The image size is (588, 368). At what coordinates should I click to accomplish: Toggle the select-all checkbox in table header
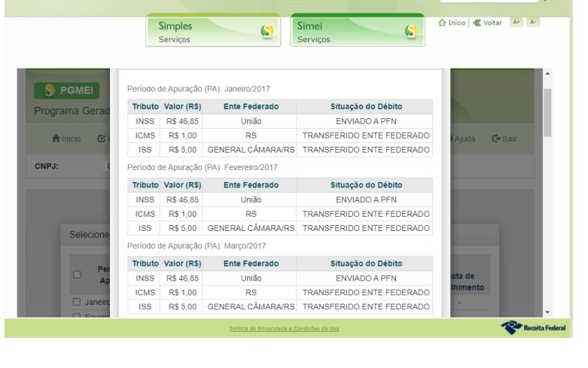tap(76, 274)
